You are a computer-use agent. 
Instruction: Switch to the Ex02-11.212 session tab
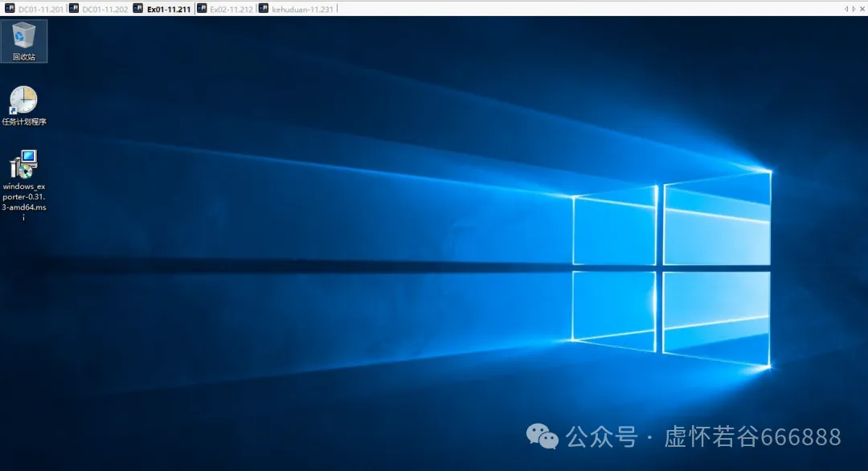(225, 9)
